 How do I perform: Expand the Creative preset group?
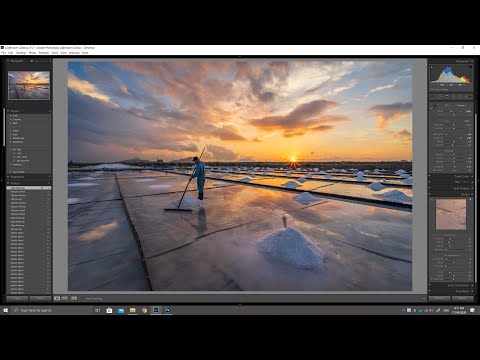16,119
